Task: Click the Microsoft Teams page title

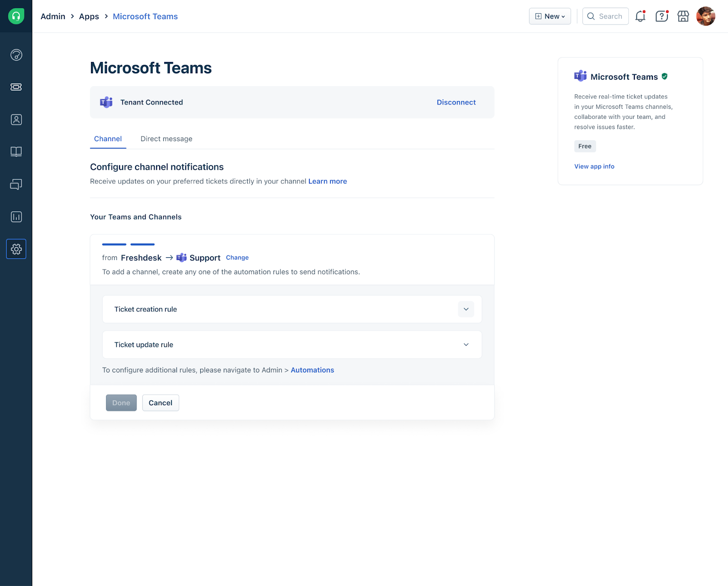Action: click(151, 68)
